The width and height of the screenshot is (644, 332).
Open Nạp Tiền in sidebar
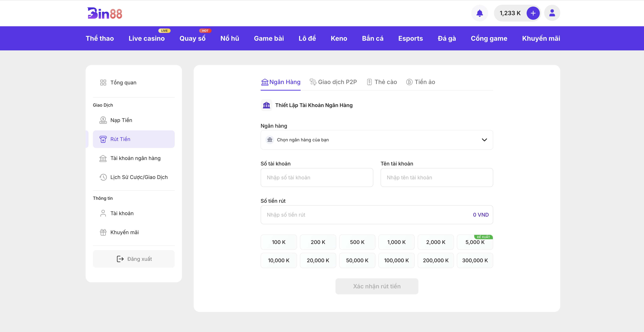pos(134,120)
